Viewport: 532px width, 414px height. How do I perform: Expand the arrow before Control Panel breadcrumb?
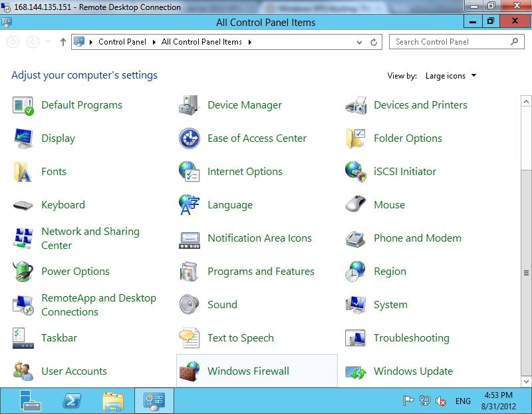[x=91, y=42]
